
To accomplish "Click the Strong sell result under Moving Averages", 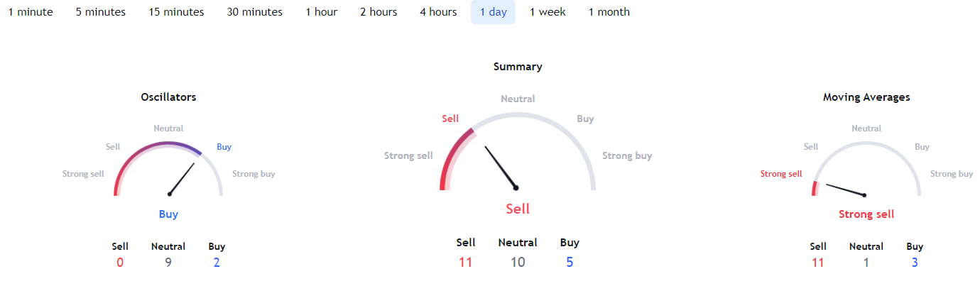I will (x=866, y=214).
